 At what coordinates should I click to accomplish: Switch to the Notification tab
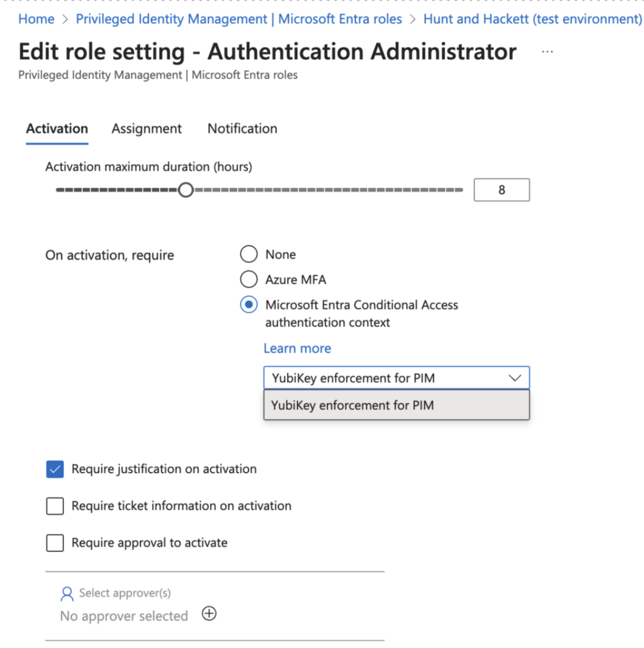(242, 128)
